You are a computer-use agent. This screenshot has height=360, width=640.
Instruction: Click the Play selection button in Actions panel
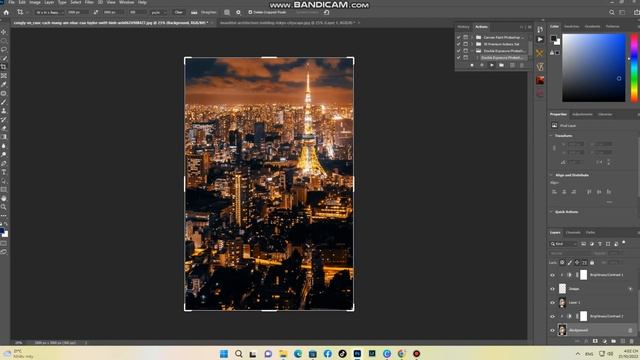(x=491, y=65)
